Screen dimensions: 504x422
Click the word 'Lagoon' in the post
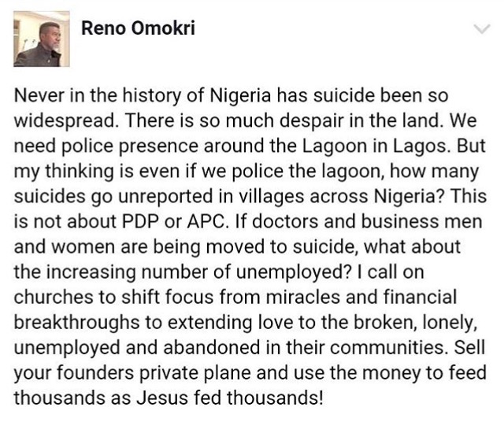pos(334,147)
